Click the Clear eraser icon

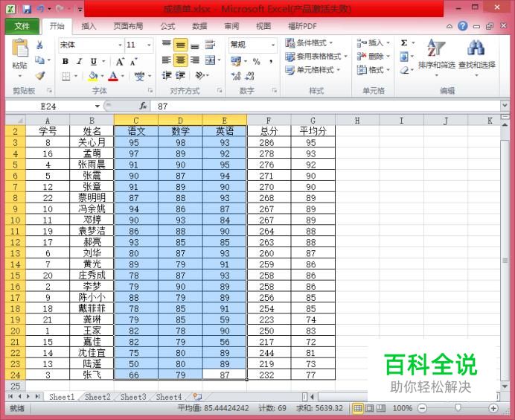pyautogui.click(x=404, y=70)
